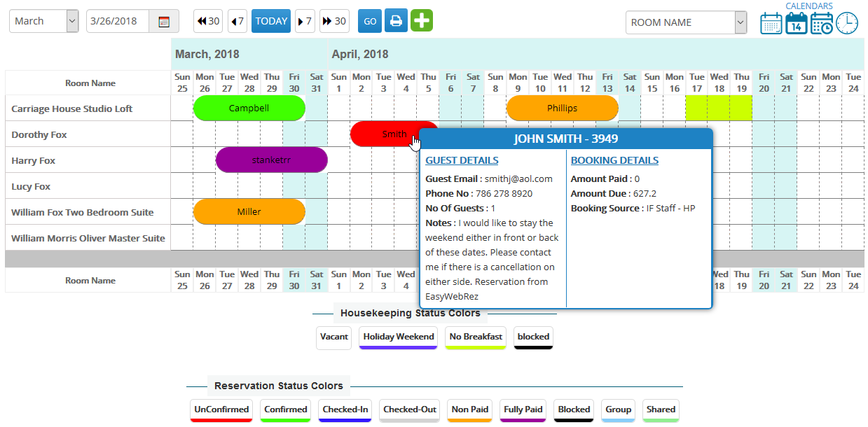Image resolution: width=868 pixels, height=427 pixels.
Task: Add a new reservation with the green plus
Action: (x=420, y=21)
